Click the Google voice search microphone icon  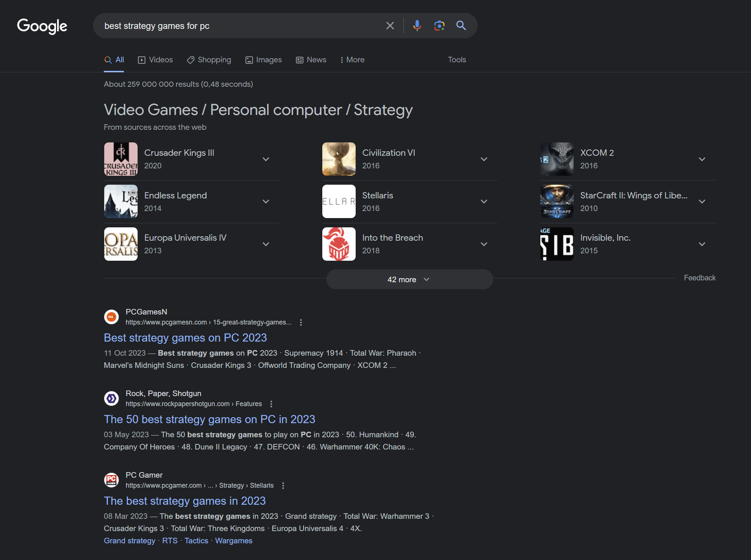tap(416, 25)
